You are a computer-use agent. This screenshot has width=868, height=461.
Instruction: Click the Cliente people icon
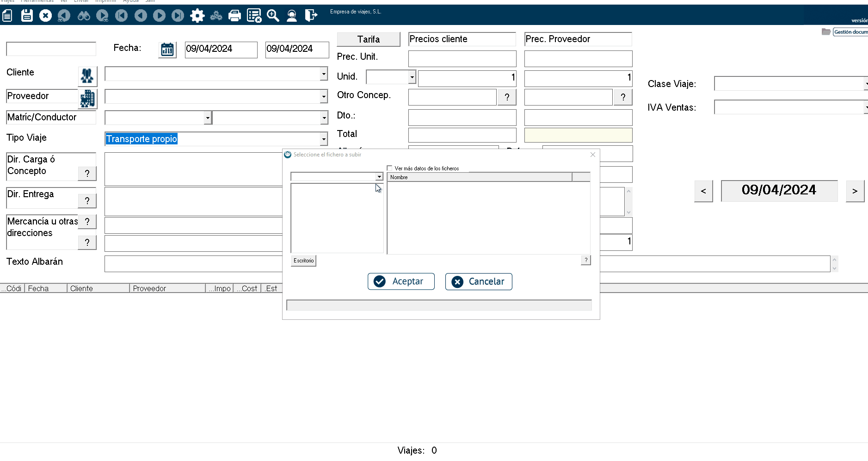(87, 76)
